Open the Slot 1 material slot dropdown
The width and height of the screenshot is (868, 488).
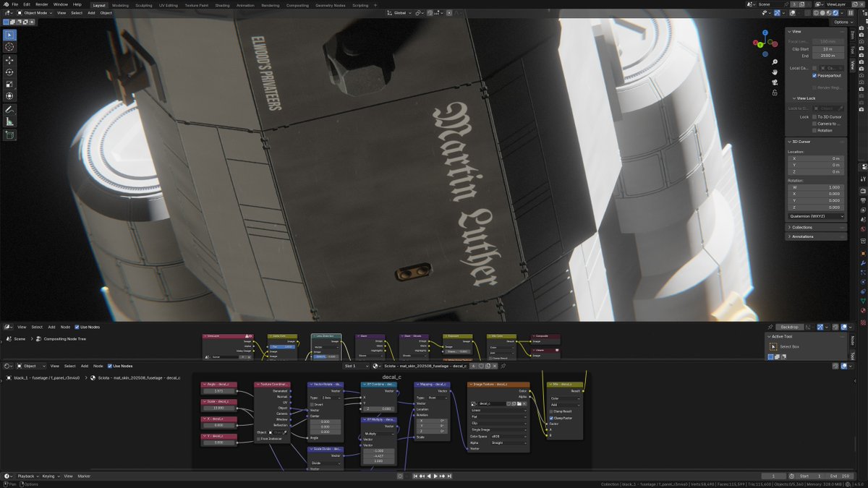357,366
